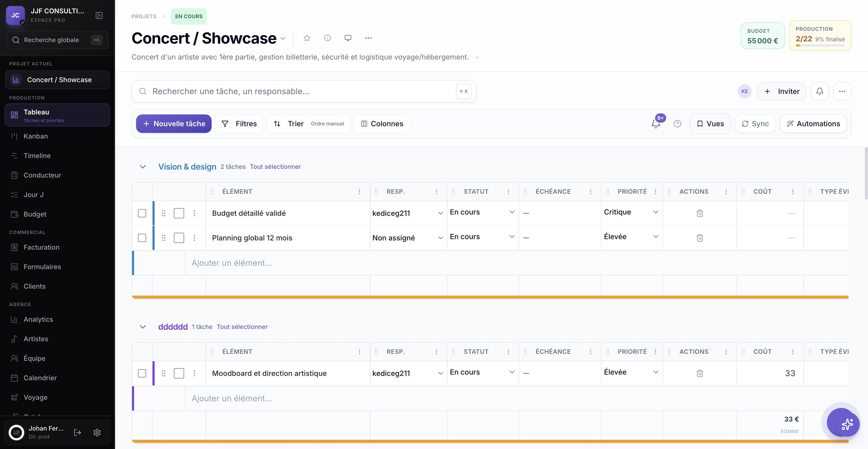Mark Moodboard et direction artistique done inner checkbox

[x=179, y=373]
